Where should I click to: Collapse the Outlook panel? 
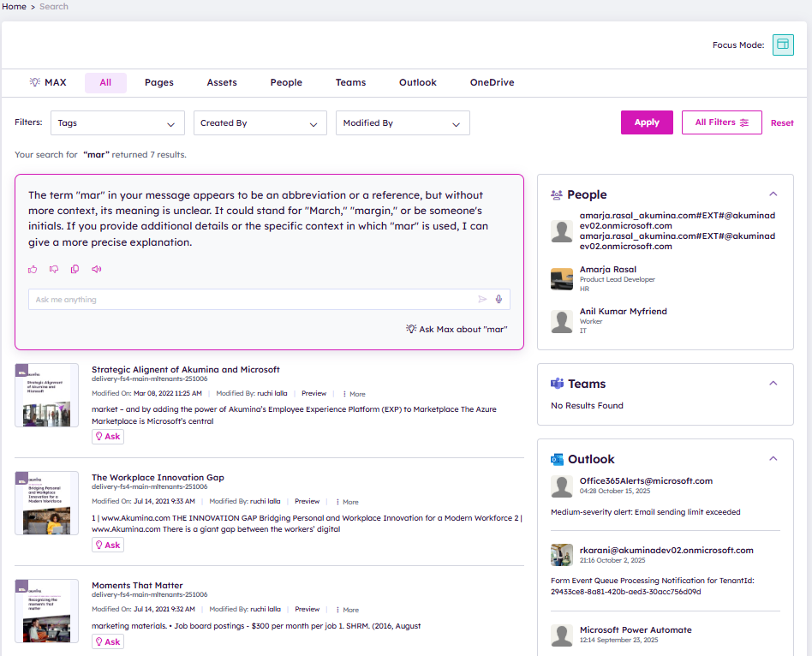[x=773, y=459]
